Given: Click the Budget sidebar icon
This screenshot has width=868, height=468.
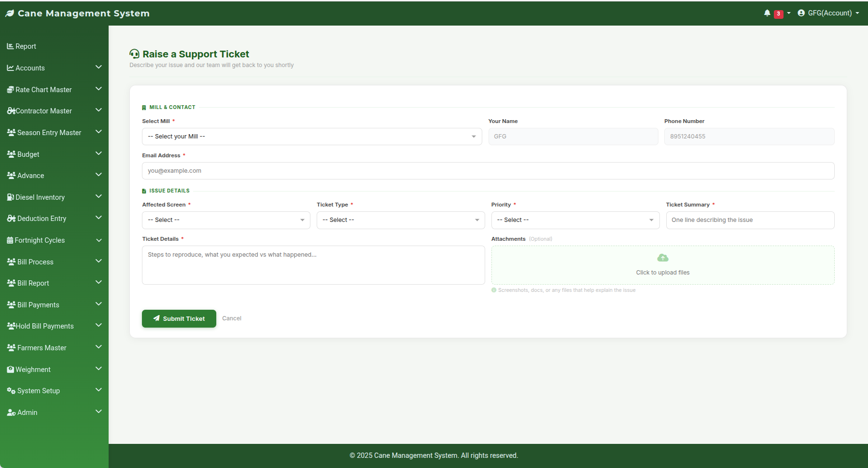Looking at the screenshot, I should tap(11, 154).
